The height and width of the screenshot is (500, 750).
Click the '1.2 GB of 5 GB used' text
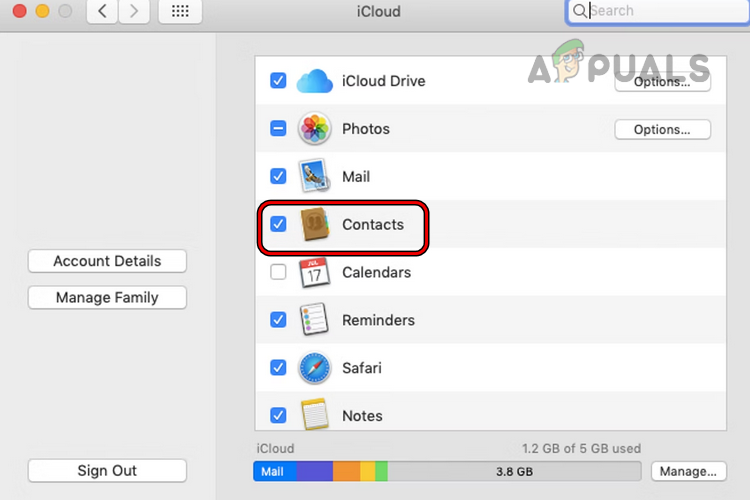click(x=581, y=448)
